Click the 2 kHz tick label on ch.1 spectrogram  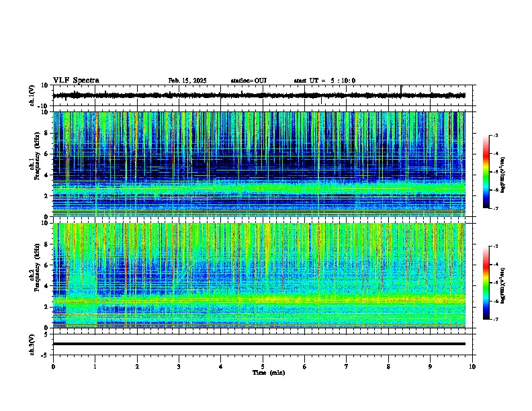pyautogui.click(x=46, y=196)
